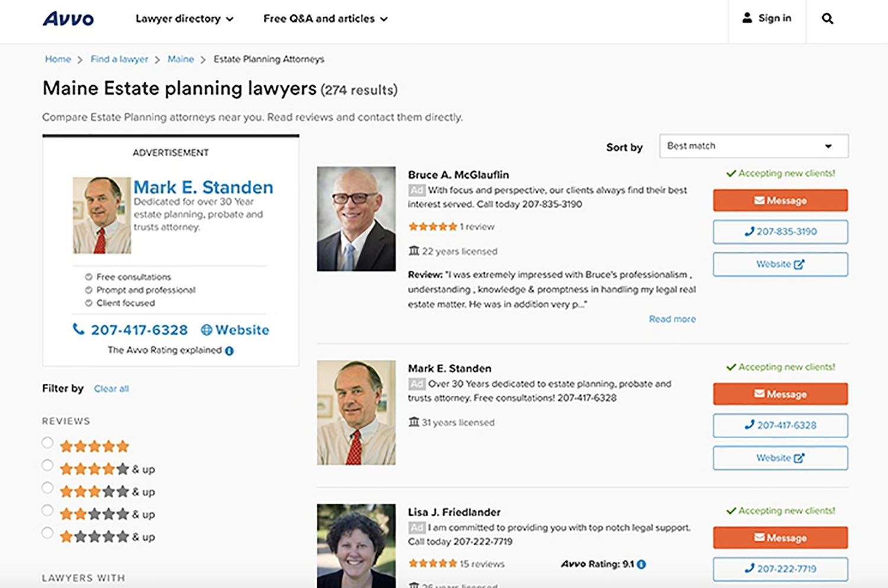
Task: Click the info icon beside Lisa's 9.1 rating
Action: tap(642, 564)
